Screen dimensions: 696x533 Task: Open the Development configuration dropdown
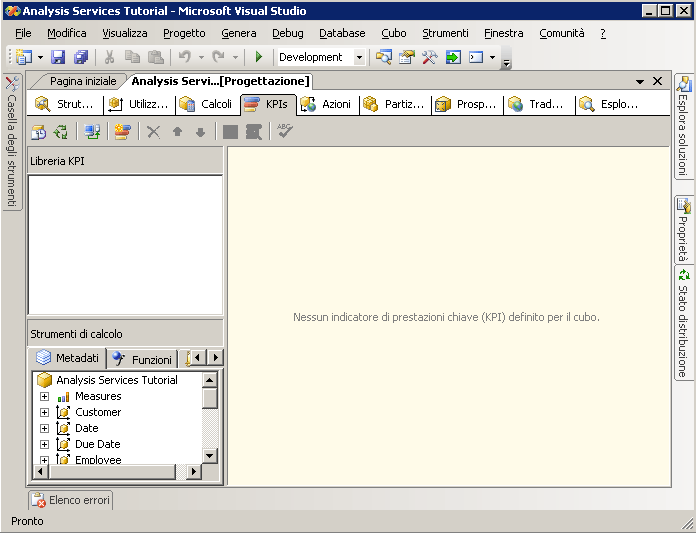[360, 57]
